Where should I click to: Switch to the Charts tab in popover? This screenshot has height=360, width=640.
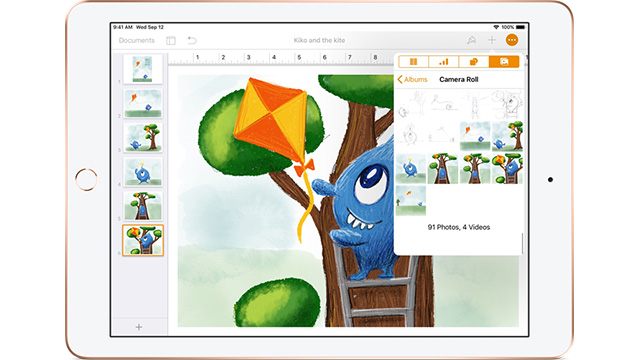[444, 62]
